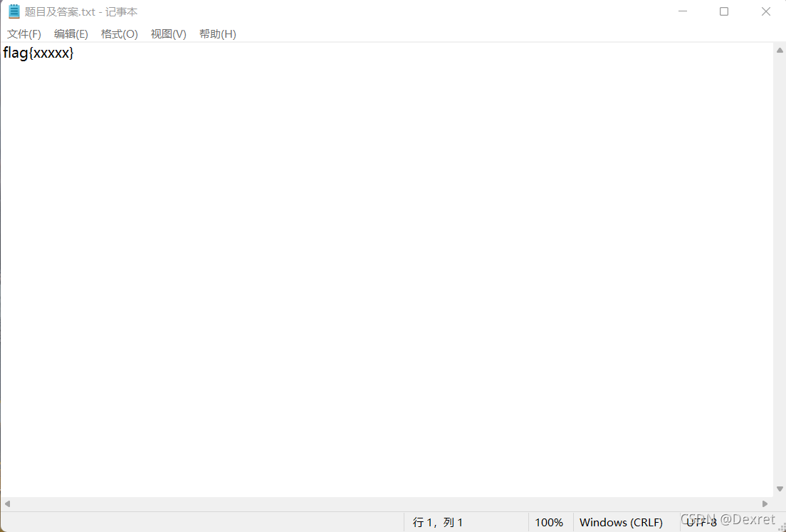Open the 视图(V) menu

click(x=169, y=34)
